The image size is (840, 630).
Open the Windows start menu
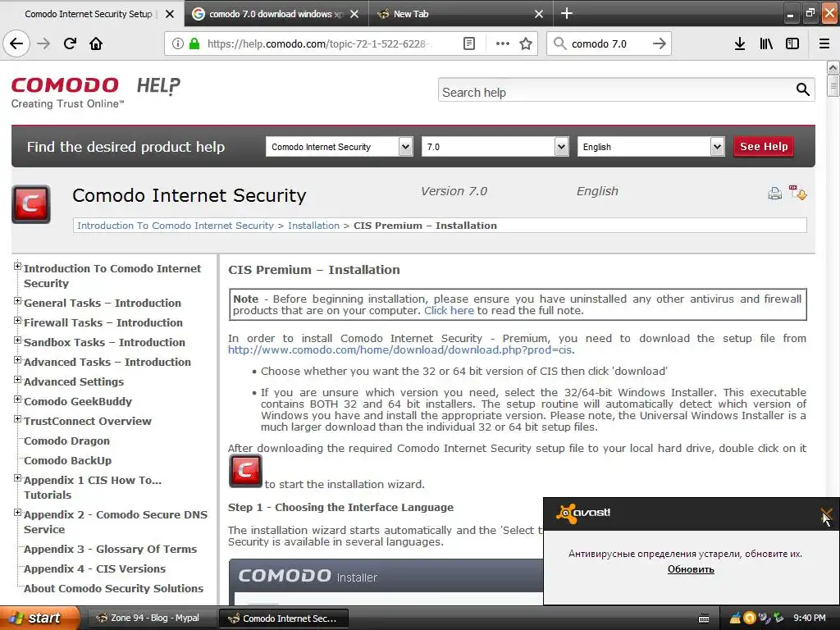tap(39, 619)
